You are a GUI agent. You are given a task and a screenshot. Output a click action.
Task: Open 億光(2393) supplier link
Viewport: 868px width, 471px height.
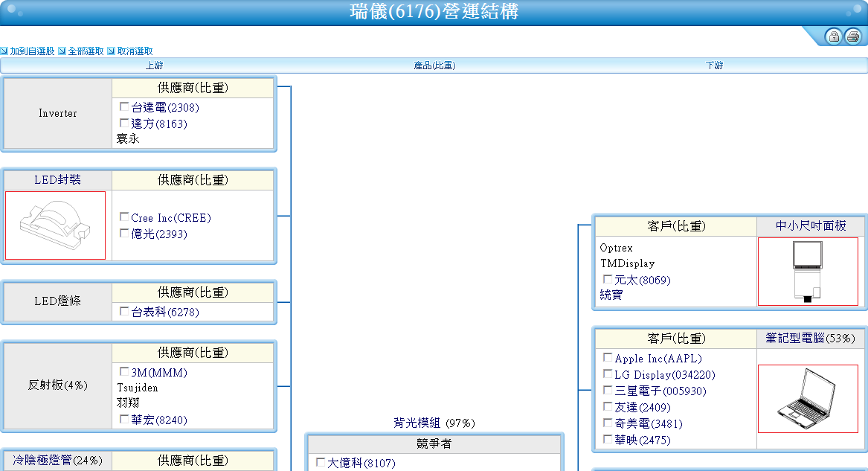pos(159,234)
